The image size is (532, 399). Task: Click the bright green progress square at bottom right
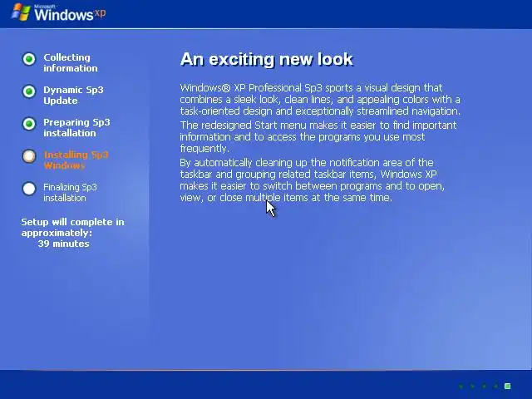[508, 386]
